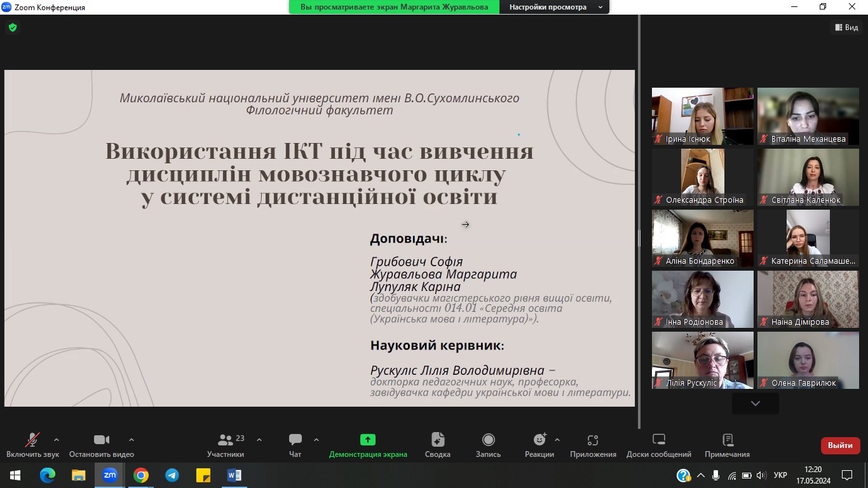Expand arrow next to Участники
868x488 pixels.
pos(259,440)
